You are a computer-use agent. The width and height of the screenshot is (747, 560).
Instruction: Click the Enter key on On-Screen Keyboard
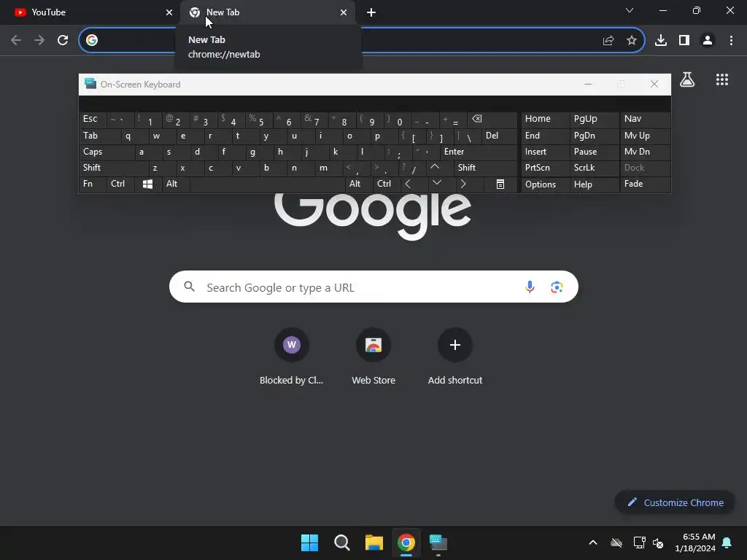[479, 152]
